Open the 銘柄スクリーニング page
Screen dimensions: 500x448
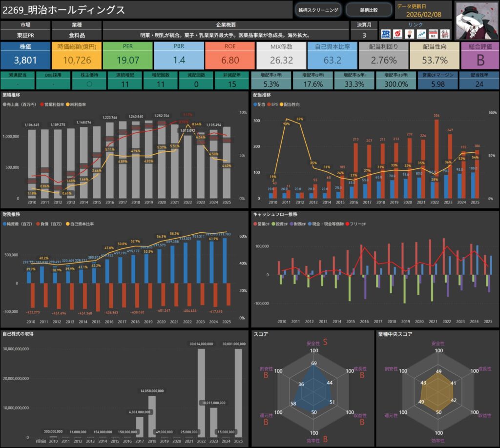[x=318, y=10]
